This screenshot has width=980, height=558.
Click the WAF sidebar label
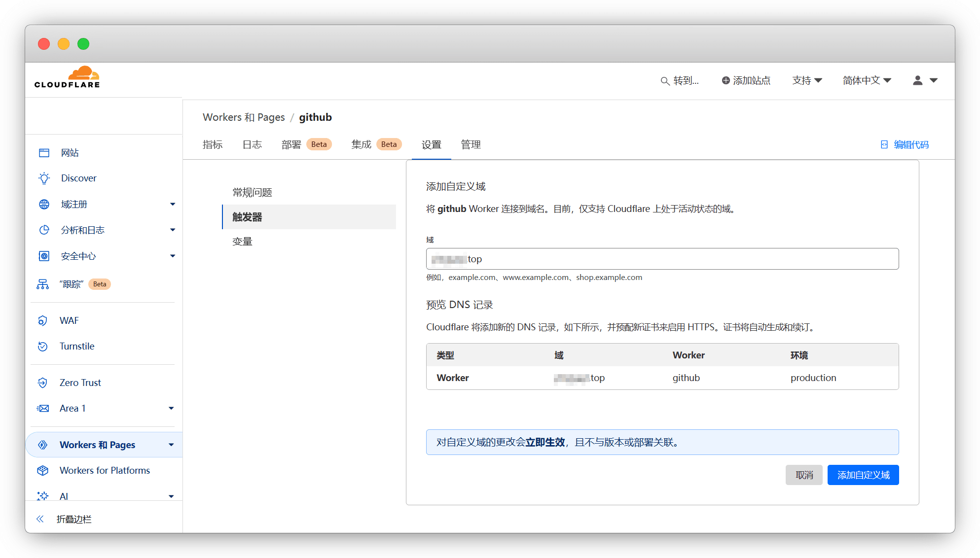pyautogui.click(x=69, y=321)
